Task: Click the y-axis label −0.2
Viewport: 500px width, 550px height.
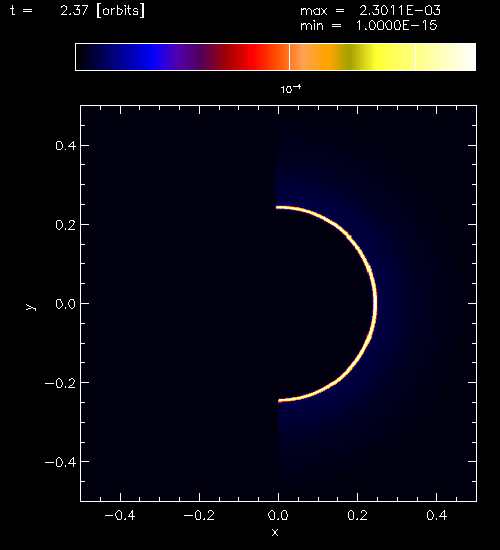Action: point(60,383)
